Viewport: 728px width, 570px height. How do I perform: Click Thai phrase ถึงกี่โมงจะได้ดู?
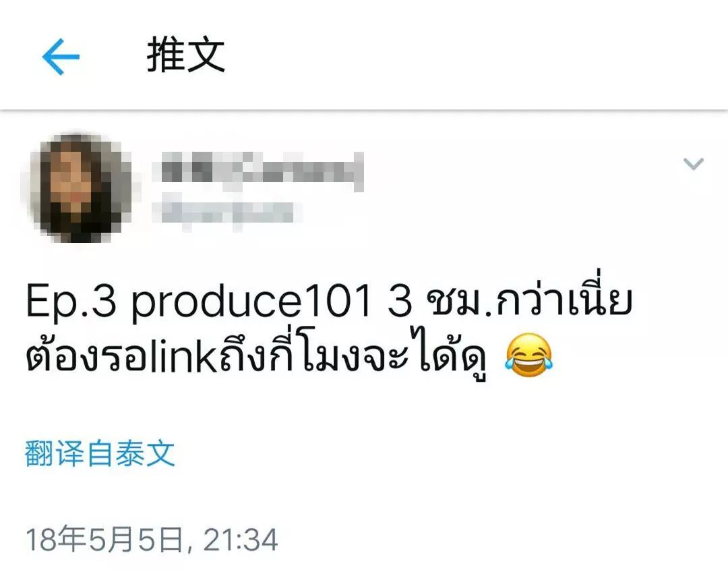click(x=353, y=355)
